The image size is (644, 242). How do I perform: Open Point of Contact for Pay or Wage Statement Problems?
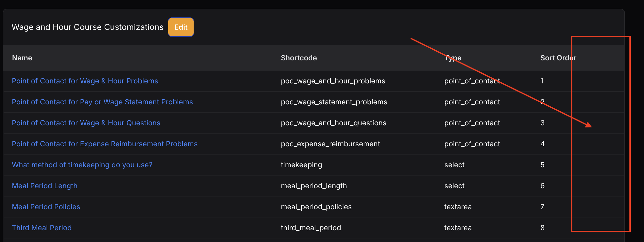(102, 102)
